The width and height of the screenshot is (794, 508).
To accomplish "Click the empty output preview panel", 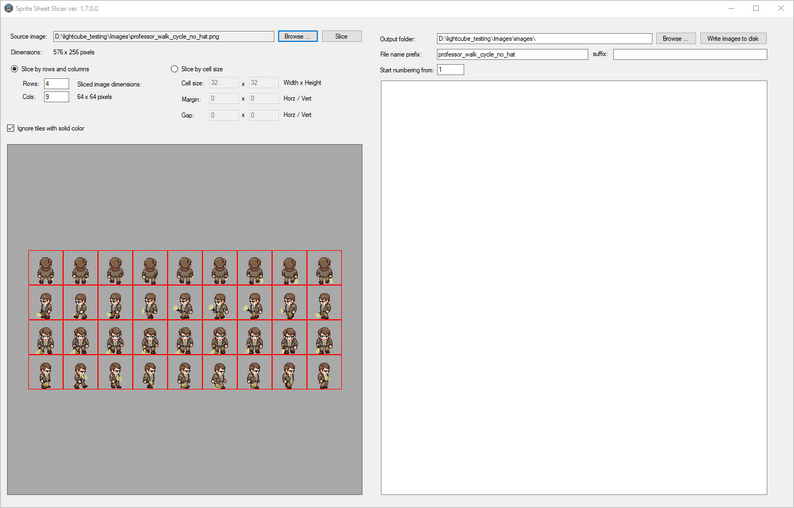I will [x=574, y=287].
